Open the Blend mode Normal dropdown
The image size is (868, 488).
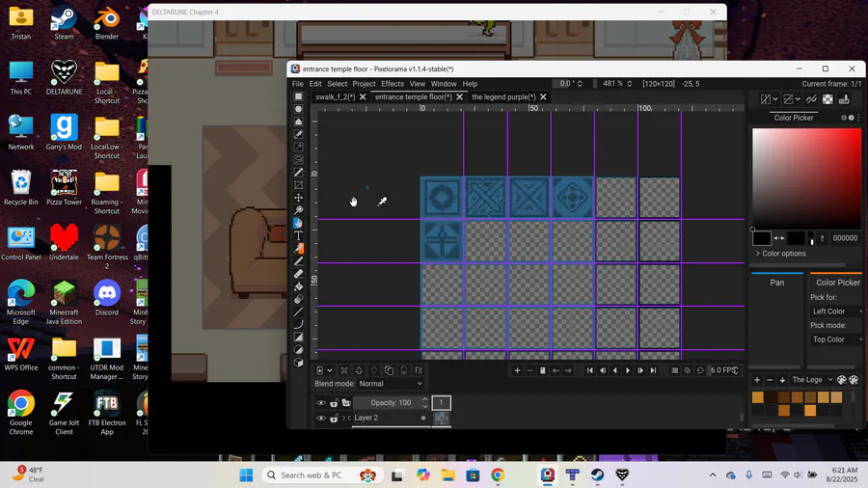click(391, 384)
